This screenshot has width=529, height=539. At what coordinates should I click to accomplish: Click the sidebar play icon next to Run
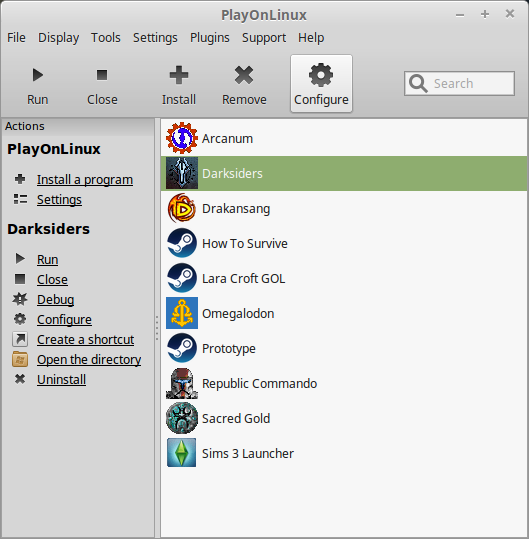tap(20, 259)
